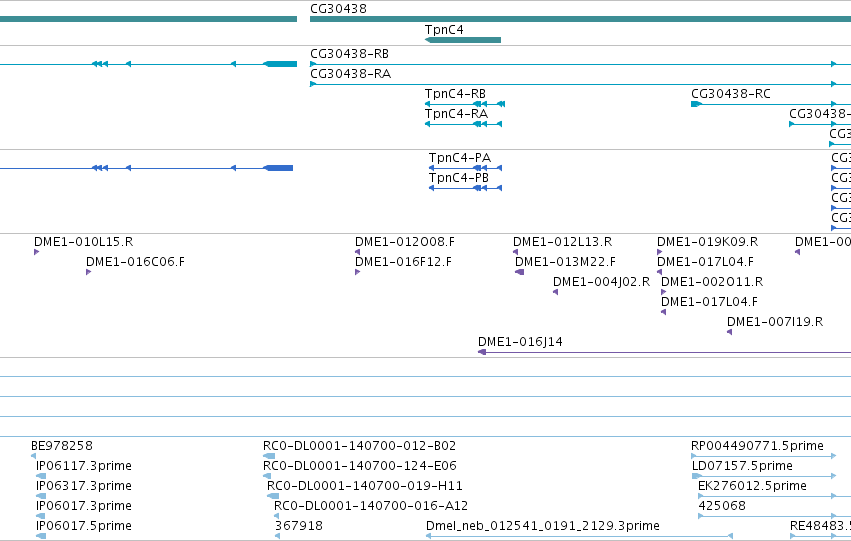
Task: Select clone end DME1-016F12.F
Action: (403, 262)
